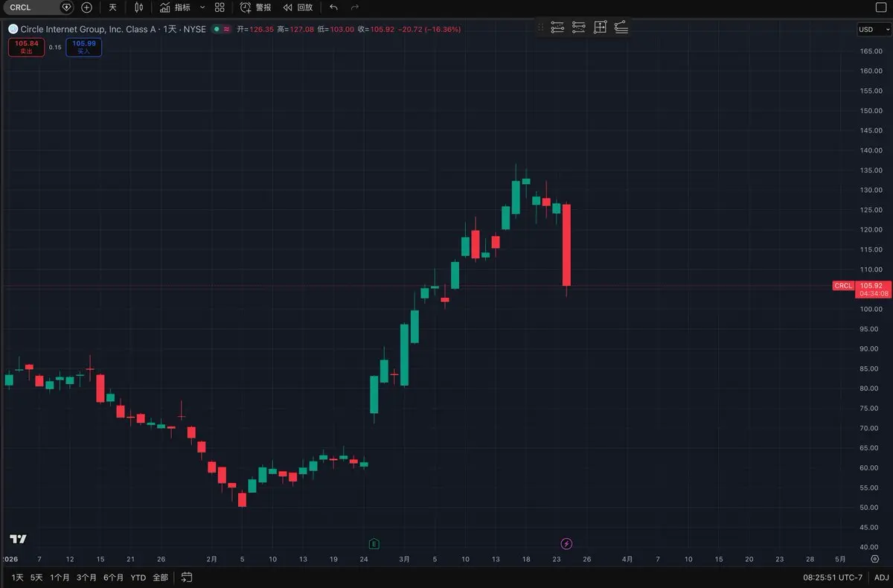Open the 指标 indicators menu
The height and width of the screenshot is (588, 893).
pyautogui.click(x=175, y=7)
